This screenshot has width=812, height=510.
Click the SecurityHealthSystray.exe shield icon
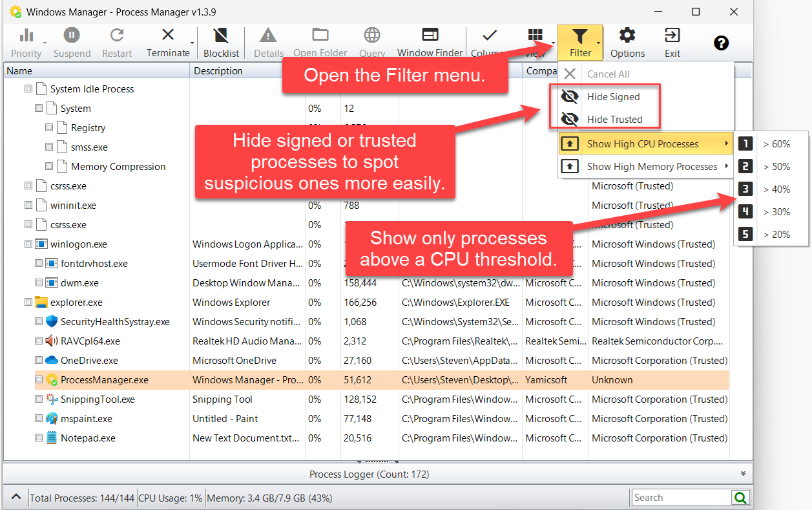point(52,322)
